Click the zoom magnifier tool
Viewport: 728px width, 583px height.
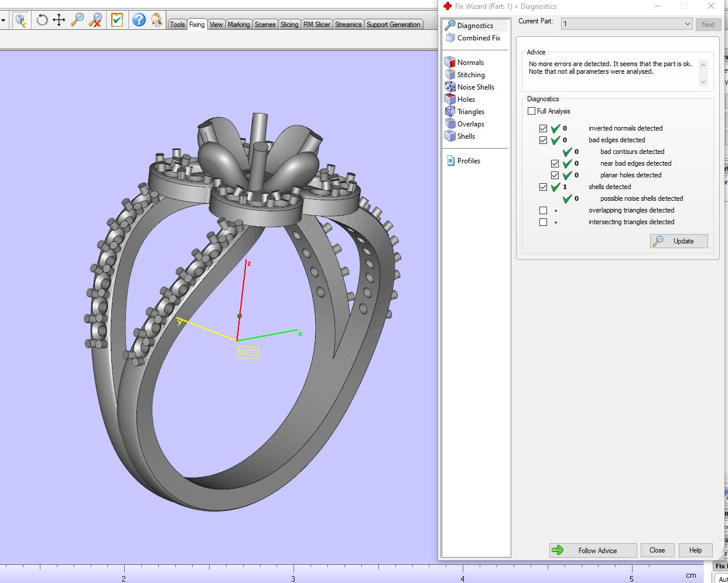coord(77,20)
